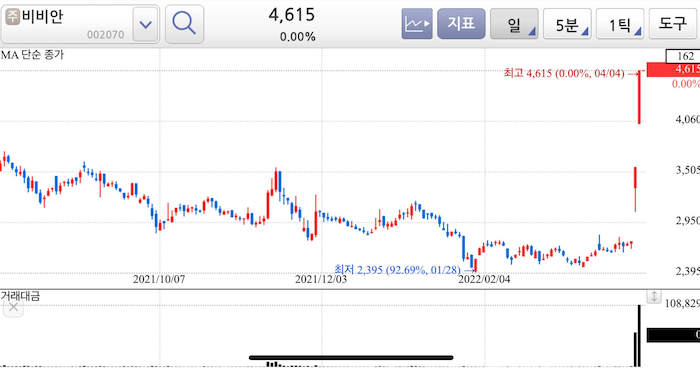Open the stock search magnifier

[184, 24]
